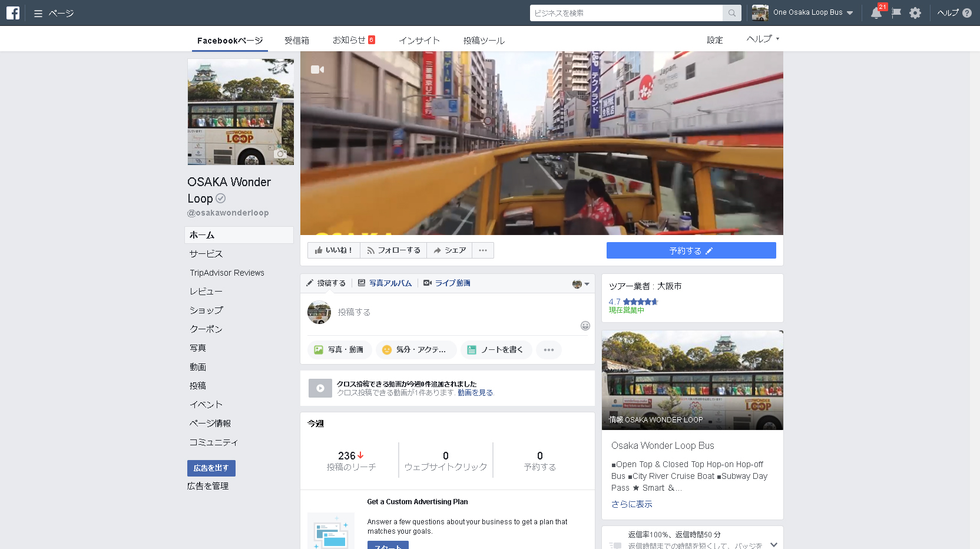Click the 広告を出す button
980x549 pixels.
pyautogui.click(x=211, y=468)
